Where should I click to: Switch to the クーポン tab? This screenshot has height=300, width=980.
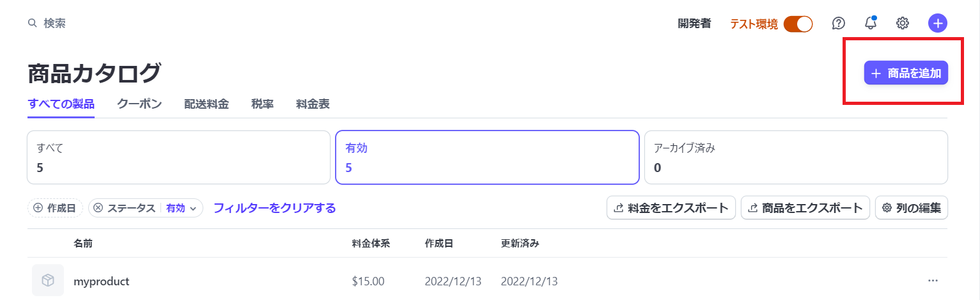click(x=139, y=104)
